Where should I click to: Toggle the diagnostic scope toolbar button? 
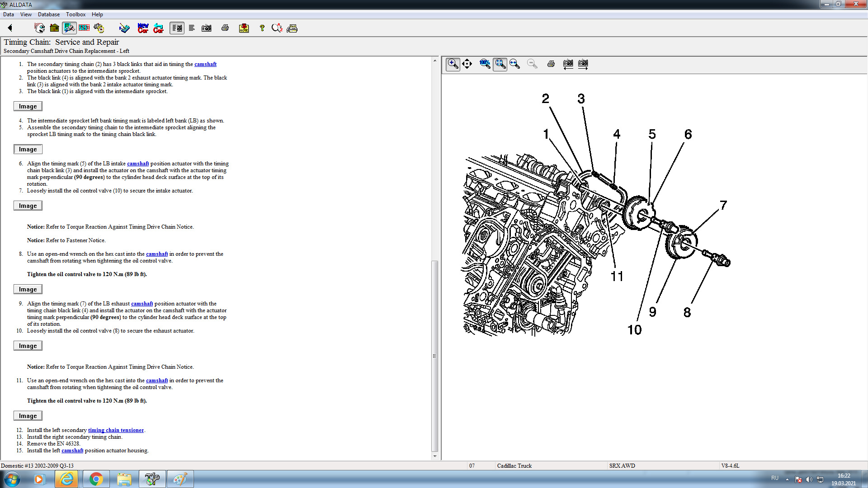click(69, 28)
